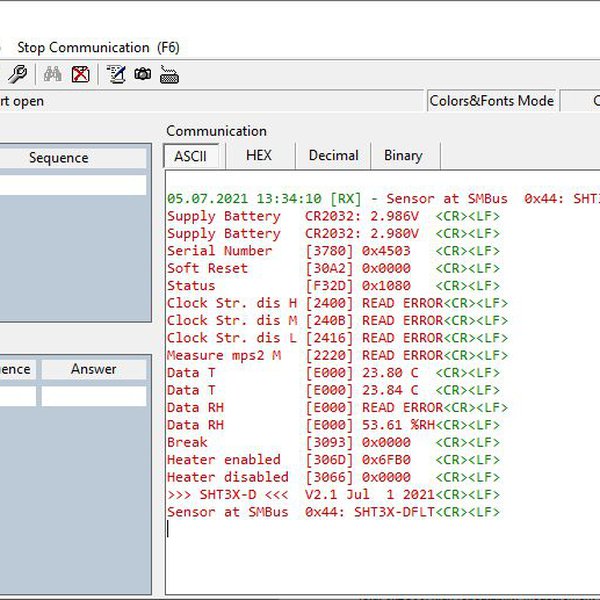Click the empty field under Sequence header
600x600 pixels.
point(72,185)
